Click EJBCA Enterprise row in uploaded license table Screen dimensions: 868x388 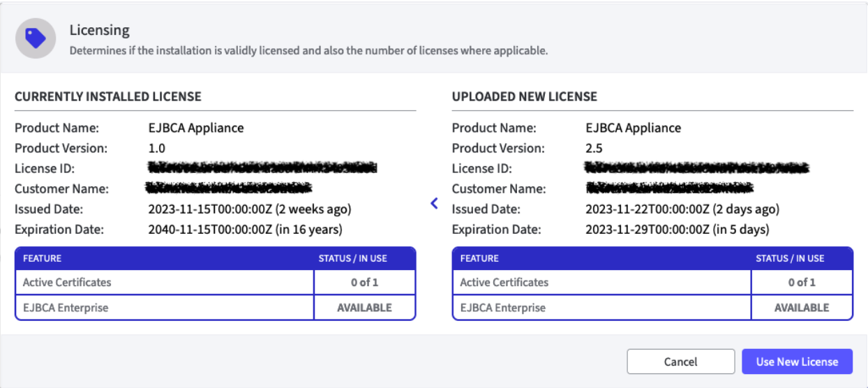click(652, 308)
